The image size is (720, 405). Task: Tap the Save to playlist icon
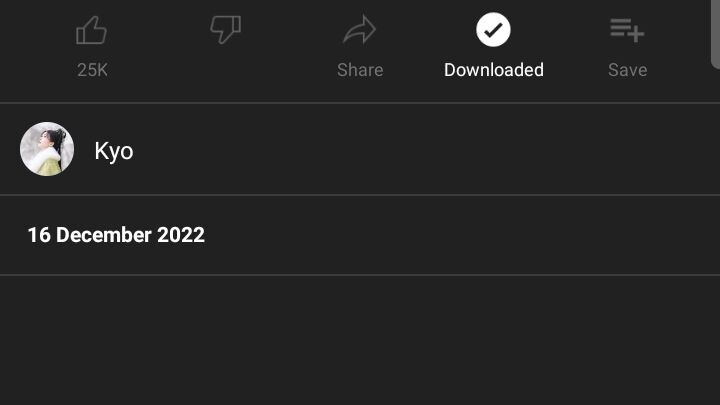pos(627,31)
